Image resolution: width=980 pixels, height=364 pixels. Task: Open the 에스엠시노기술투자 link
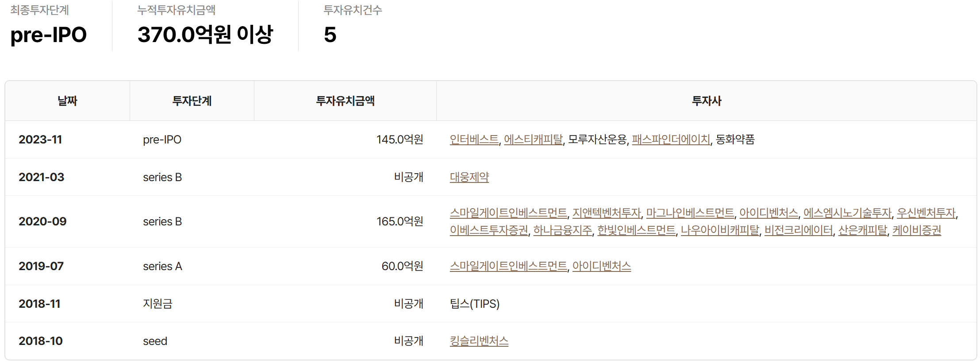coord(847,213)
